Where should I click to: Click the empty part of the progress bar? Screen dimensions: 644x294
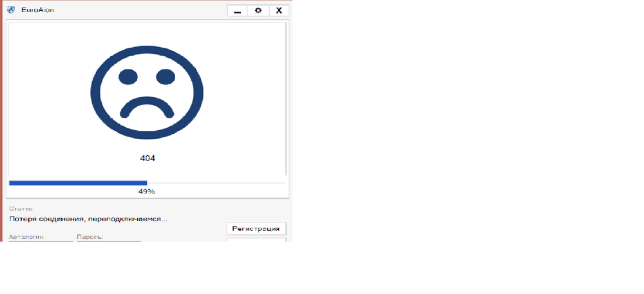(216, 183)
